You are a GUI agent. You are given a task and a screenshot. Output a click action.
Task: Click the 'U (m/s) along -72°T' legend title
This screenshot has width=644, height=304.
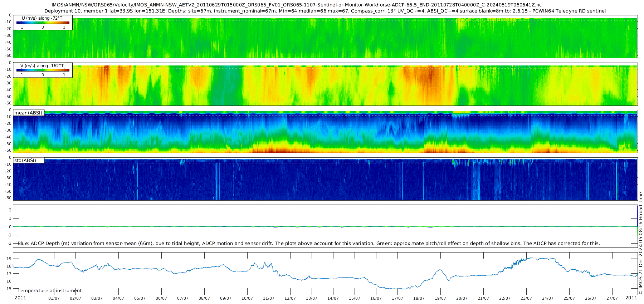click(x=42, y=18)
